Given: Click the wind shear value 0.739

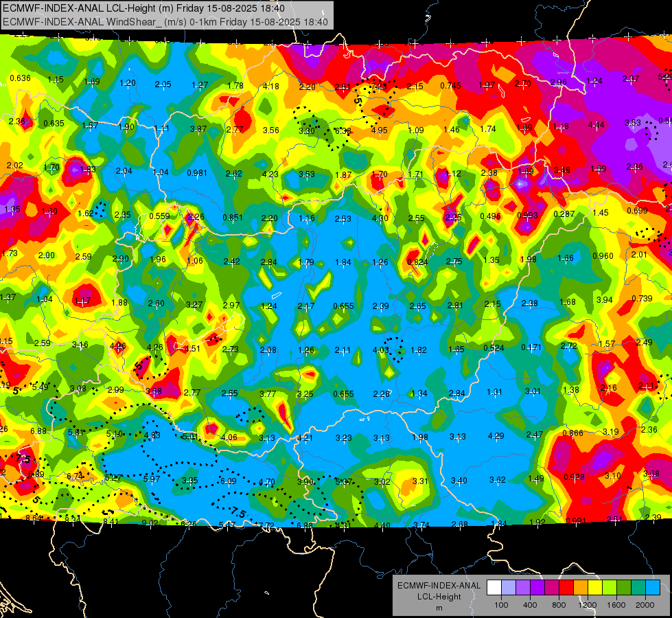Looking at the screenshot, I should (642, 299).
